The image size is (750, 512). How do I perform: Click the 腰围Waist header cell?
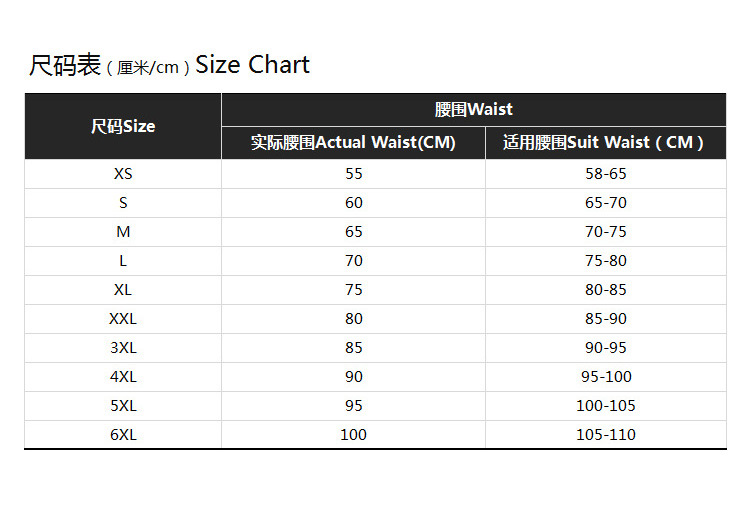coord(474,110)
